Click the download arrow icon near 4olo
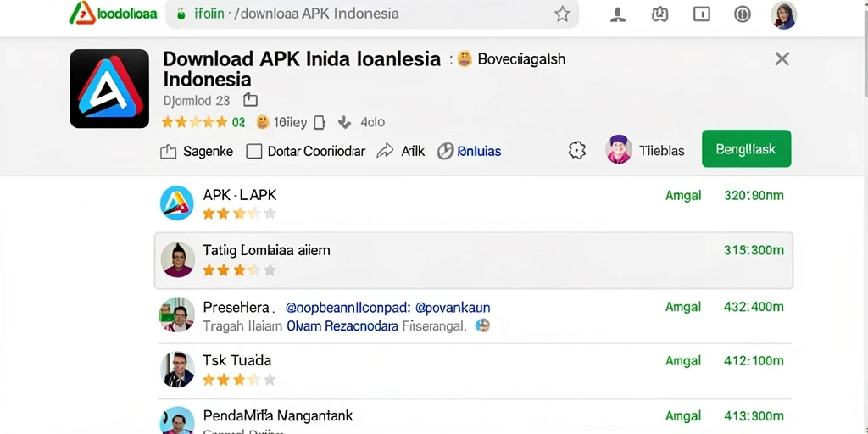Image resolution: width=868 pixels, height=434 pixels. pyautogui.click(x=344, y=122)
